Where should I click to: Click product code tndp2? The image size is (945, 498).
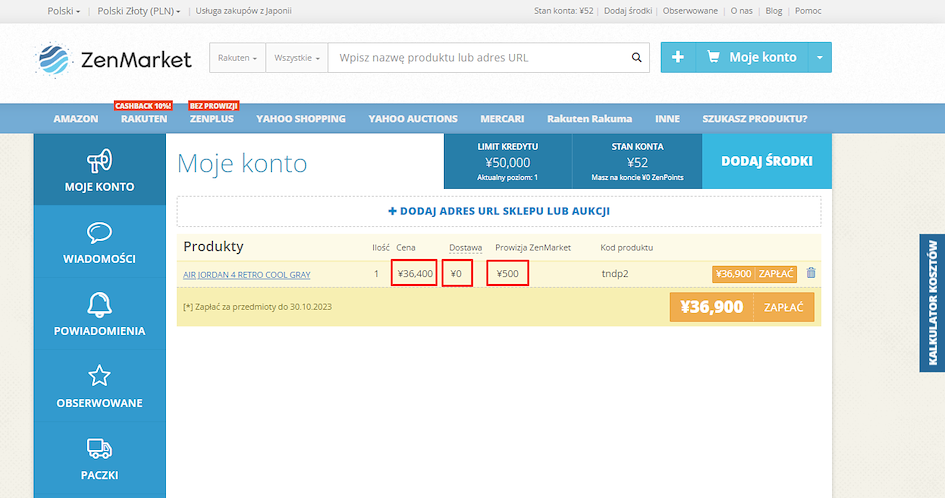click(x=615, y=274)
